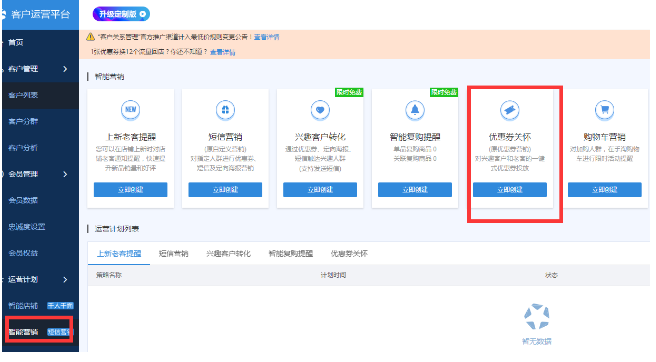Click the 策略名称 column header

point(109,275)
